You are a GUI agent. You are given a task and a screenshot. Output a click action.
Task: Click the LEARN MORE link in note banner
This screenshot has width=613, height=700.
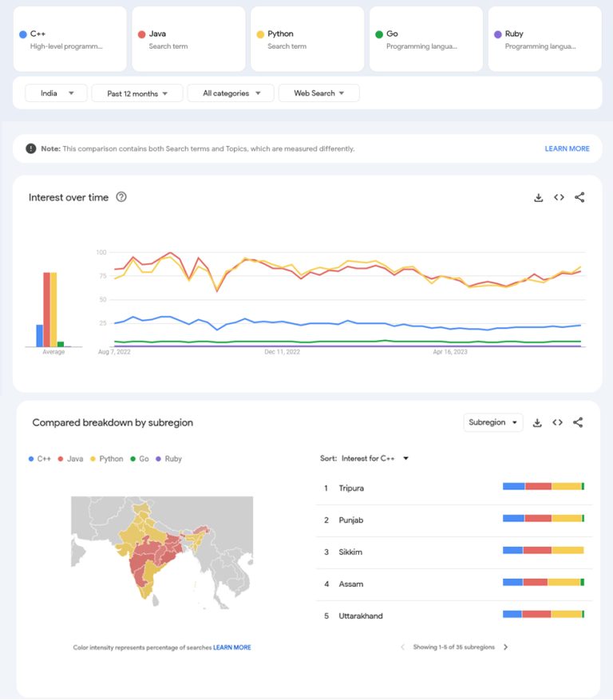[x=567, y=148]
